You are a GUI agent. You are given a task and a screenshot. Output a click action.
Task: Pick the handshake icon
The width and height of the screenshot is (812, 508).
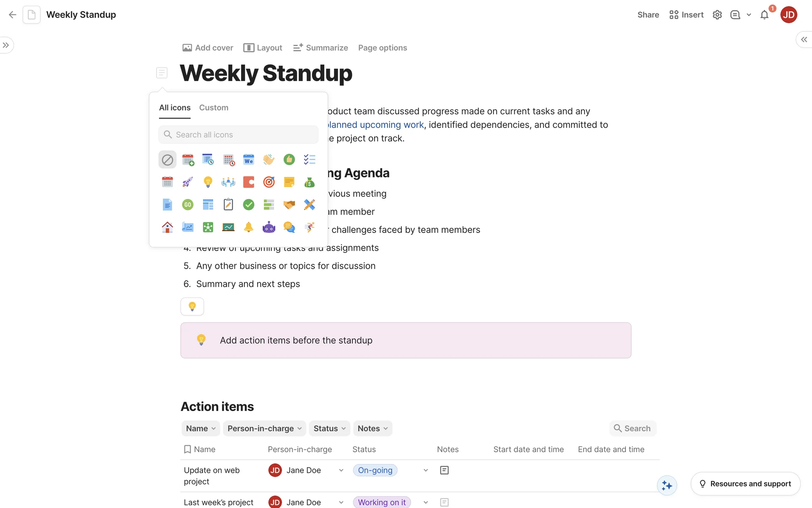tap(289, 205)
